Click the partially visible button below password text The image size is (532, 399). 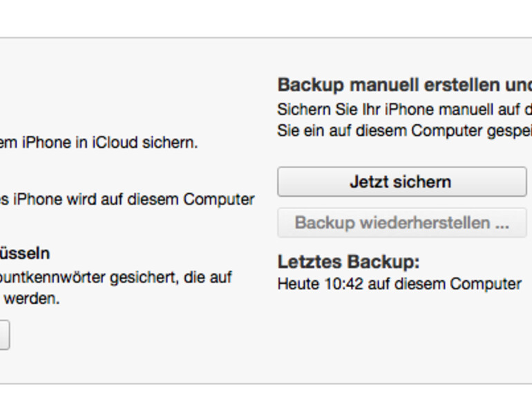click(x=3, y=335)
